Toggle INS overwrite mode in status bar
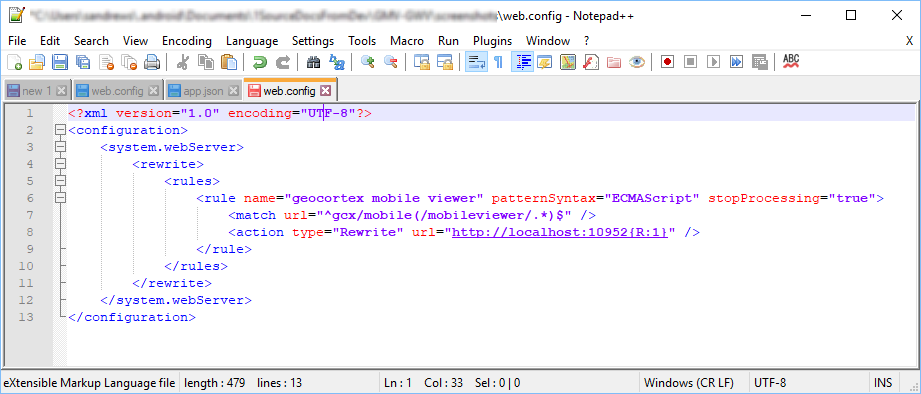Viewport: 921px width, 394px height. 883,383
